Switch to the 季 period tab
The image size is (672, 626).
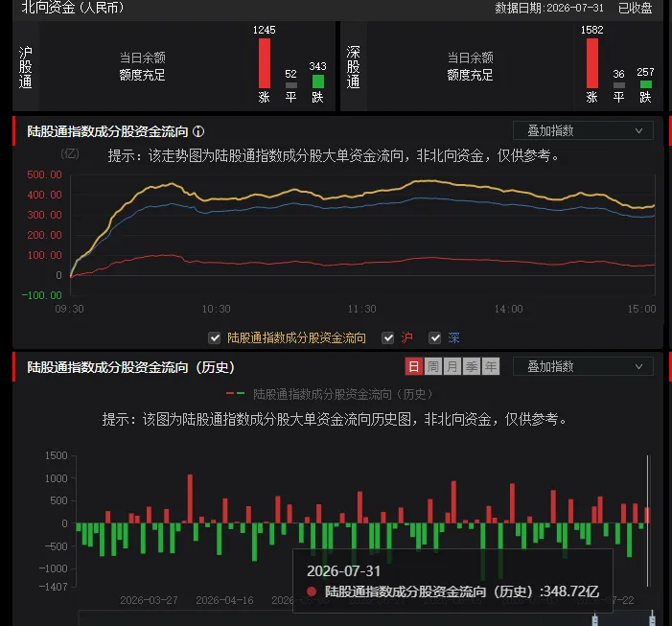pyautogui.click(x=472, y=367)
